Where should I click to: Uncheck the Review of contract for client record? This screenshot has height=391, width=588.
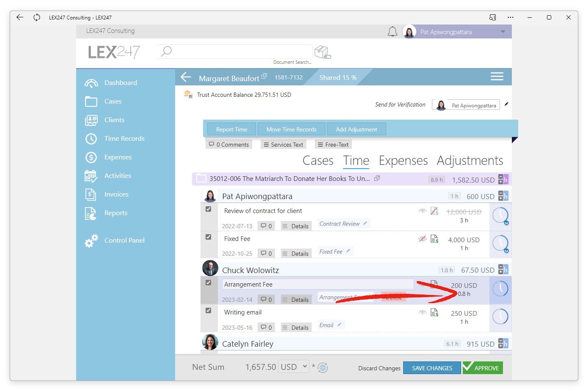tap(208, 209)
